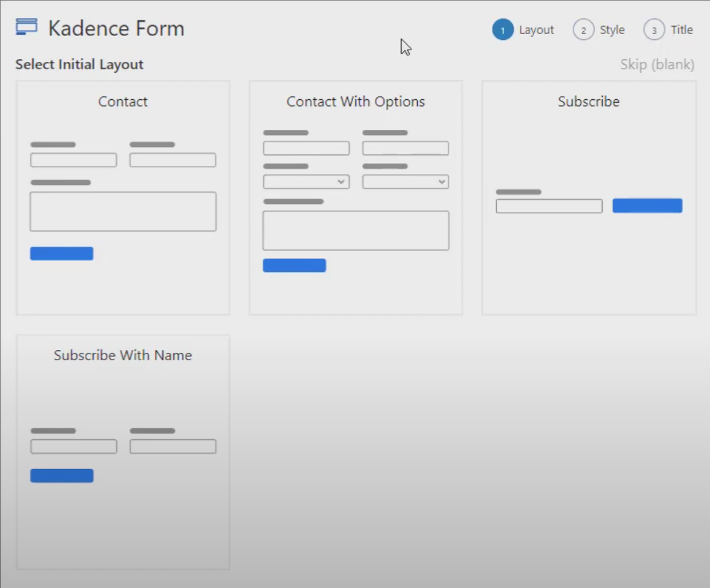
Task: Open the right dropdown in Contact With Options preview
Action: tap(405, 181)
